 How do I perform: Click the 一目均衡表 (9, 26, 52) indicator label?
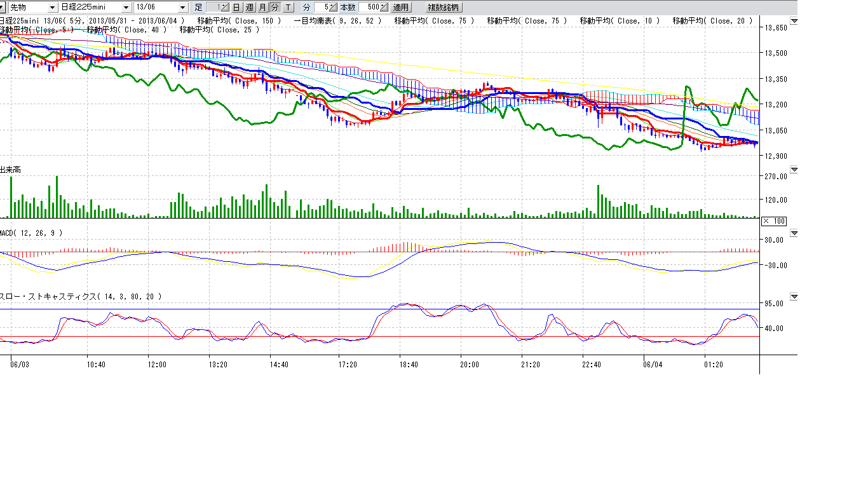(x=338, y=21)
